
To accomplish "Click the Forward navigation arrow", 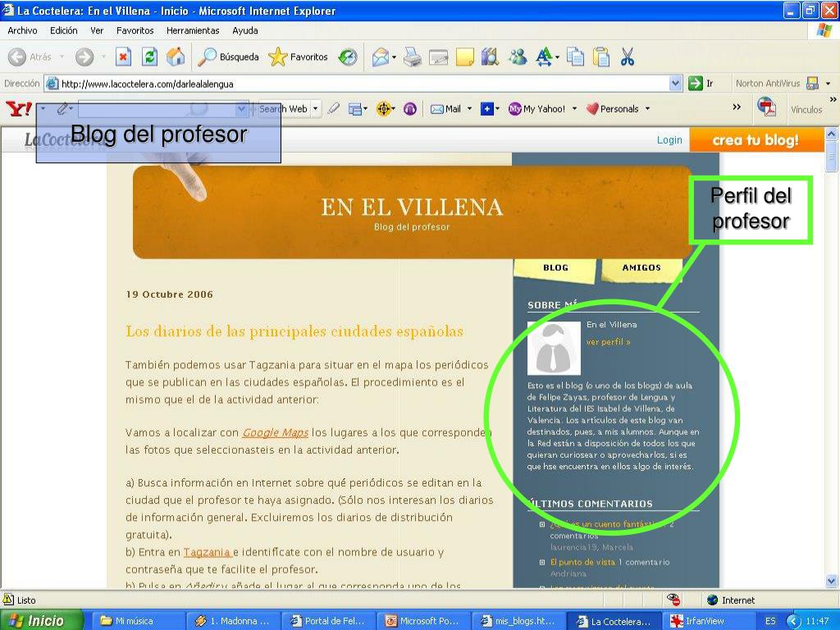I will tap(84, 57).
